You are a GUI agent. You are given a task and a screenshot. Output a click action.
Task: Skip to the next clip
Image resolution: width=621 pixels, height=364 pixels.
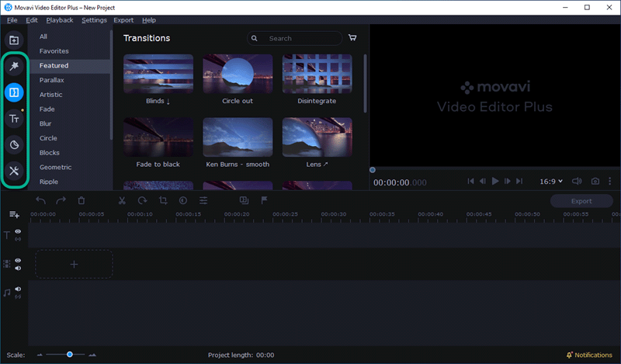(519, 181)
